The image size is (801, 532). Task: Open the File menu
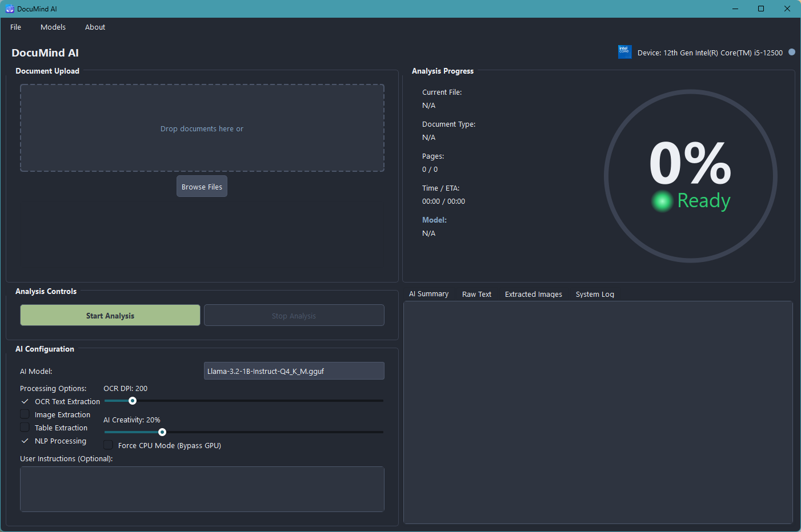click(15, 27)
